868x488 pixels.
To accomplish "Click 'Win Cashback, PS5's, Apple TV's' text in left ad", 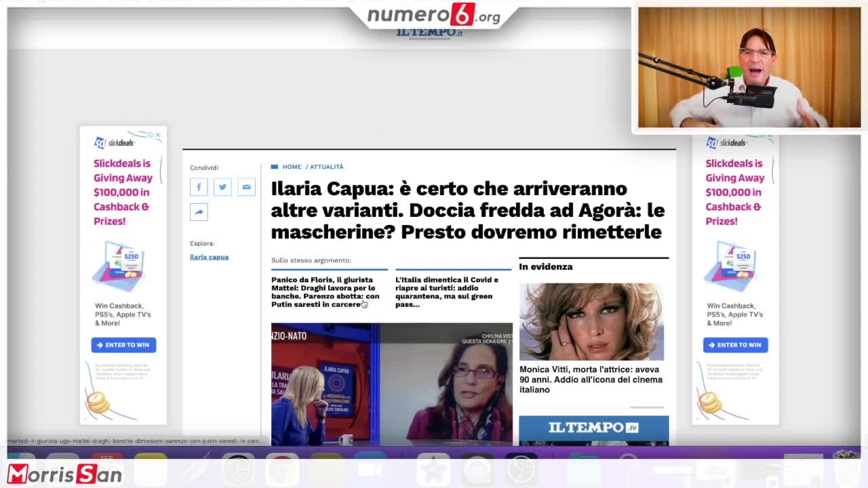I will click(123, 314).
